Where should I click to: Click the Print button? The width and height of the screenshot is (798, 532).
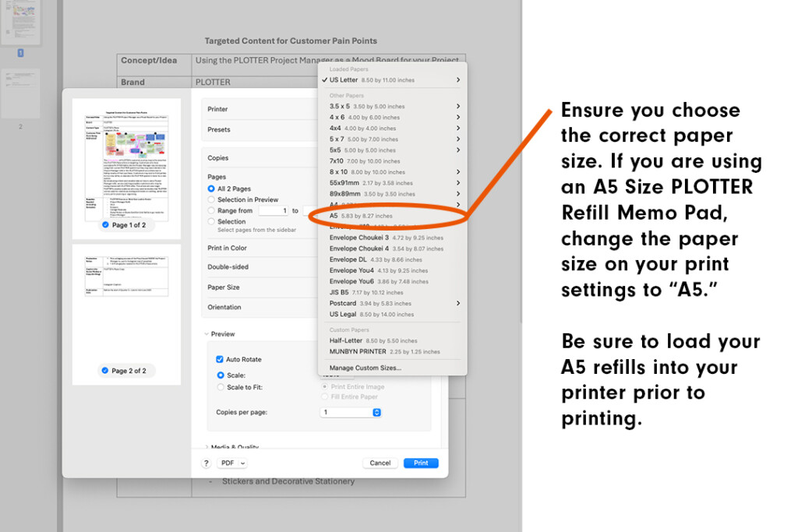(421, 463)
